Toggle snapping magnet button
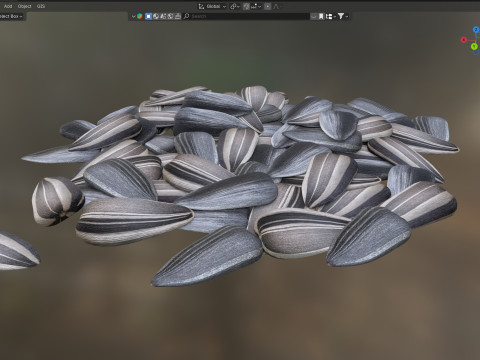Viewport: 480px width, 360px height. (246, 6)
